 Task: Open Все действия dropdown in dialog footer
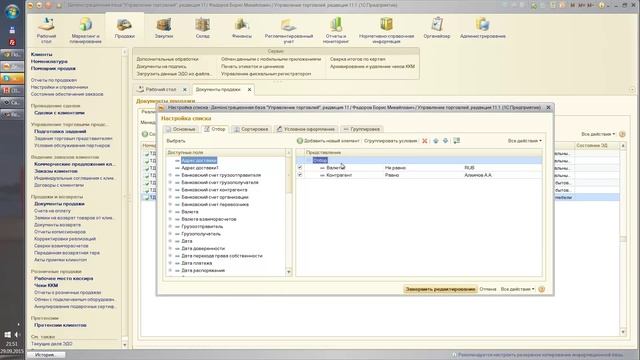(x=517, y=289)
